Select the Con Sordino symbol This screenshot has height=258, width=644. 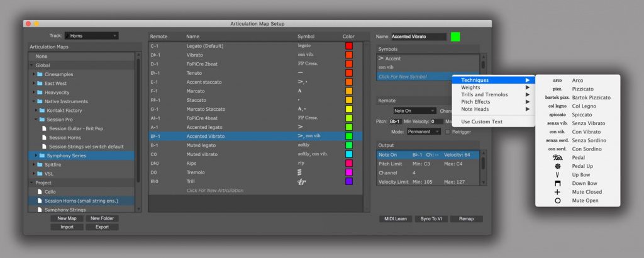(x=577, y=149)
